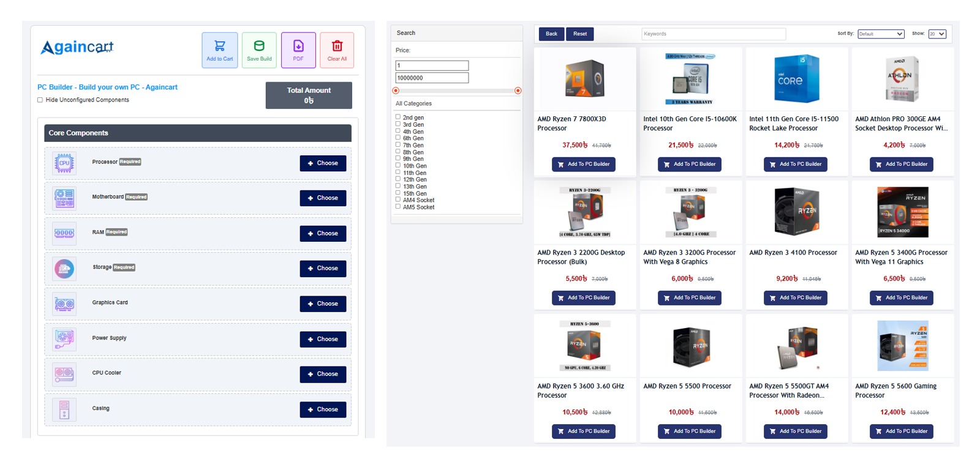The image size is (980, 459).
Task: Open the AMD Ryzen 7 7800X3D product image
Action: [585, 79]
